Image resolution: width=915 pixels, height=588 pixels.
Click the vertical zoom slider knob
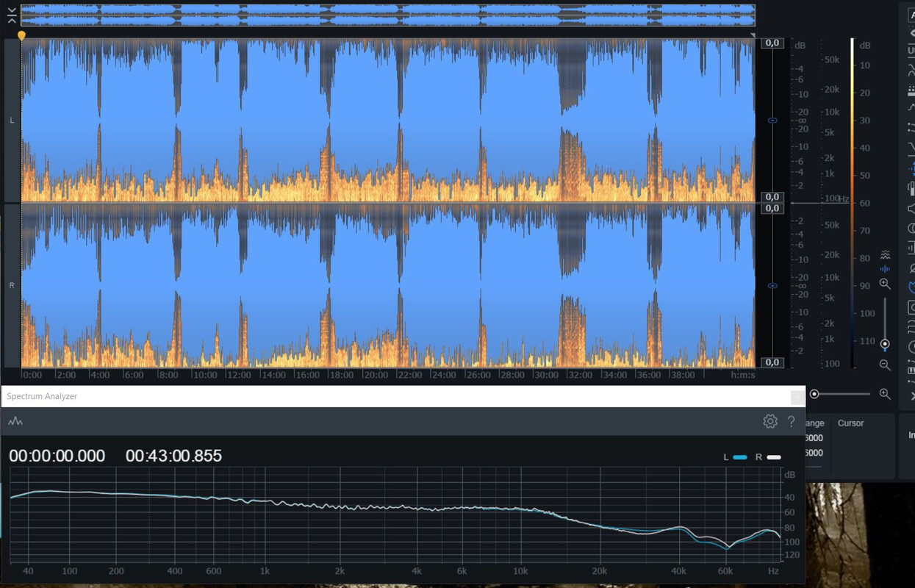tap(885, 344)
